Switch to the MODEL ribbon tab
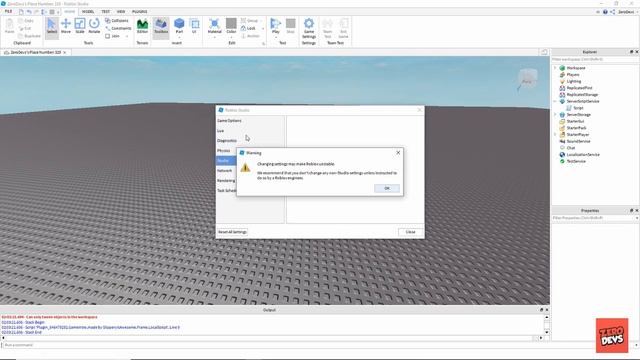640x360 pixels. [x=88, y=11]
